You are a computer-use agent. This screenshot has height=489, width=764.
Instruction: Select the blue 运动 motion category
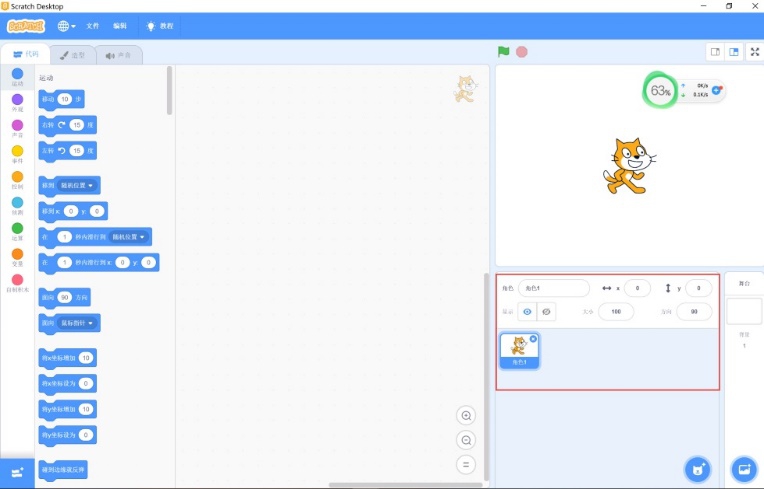pos(17,77)
